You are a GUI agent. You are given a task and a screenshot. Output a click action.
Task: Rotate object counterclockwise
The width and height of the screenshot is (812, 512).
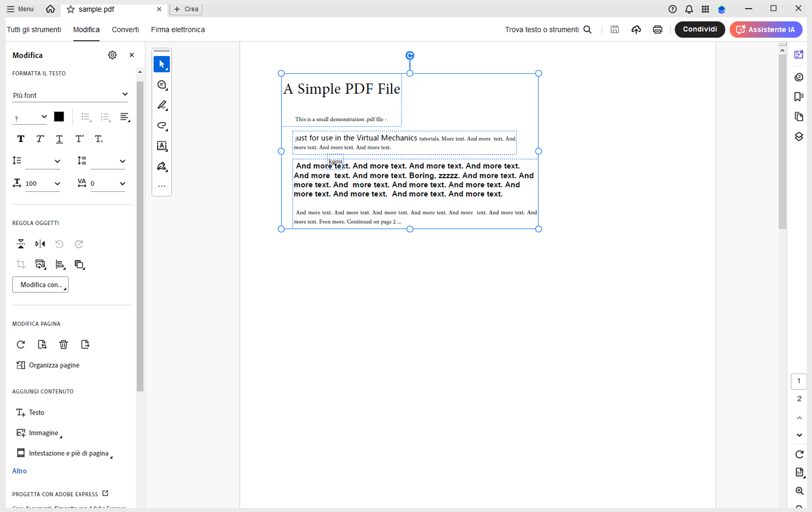click(59, 244)
